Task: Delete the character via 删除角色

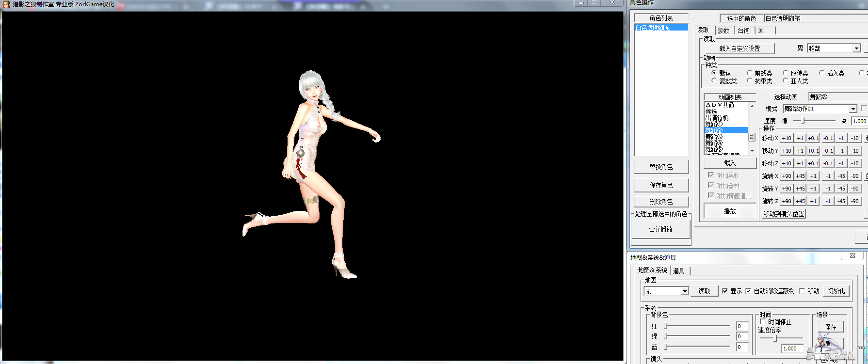Action: [x=661, y=202]
